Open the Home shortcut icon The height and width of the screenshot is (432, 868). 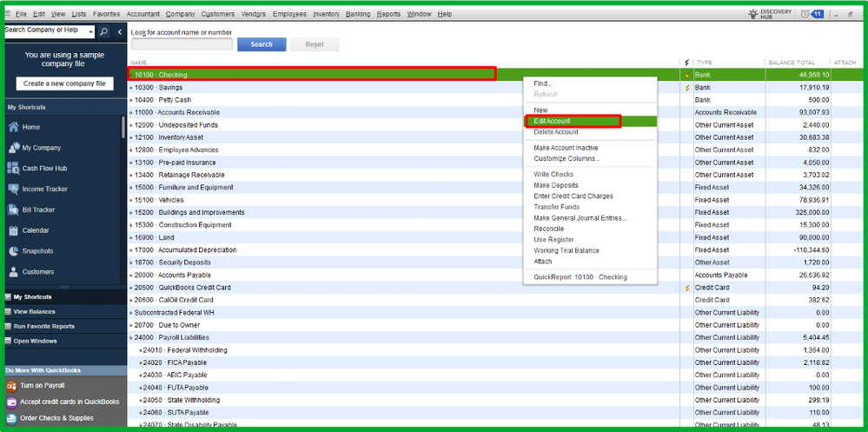[13, 127]
